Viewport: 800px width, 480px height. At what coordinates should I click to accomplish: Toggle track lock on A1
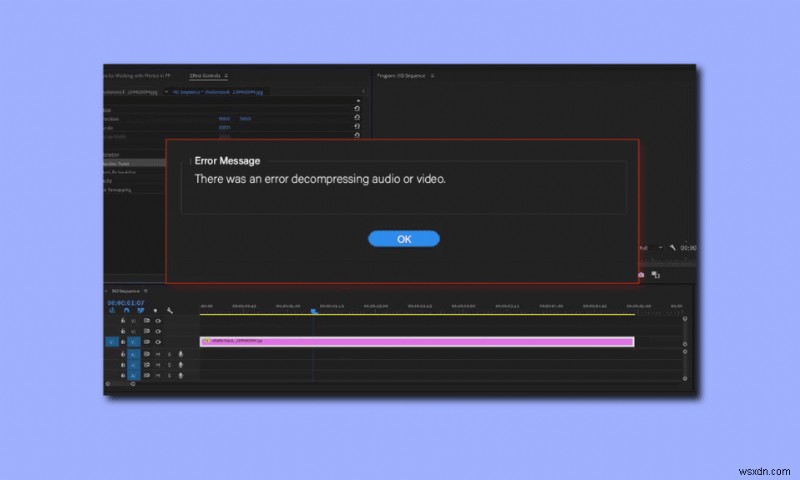coord(123,354)
